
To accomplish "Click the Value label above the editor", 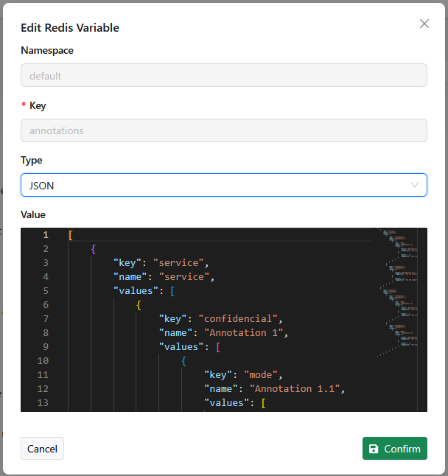I will [x=32, y=215].
